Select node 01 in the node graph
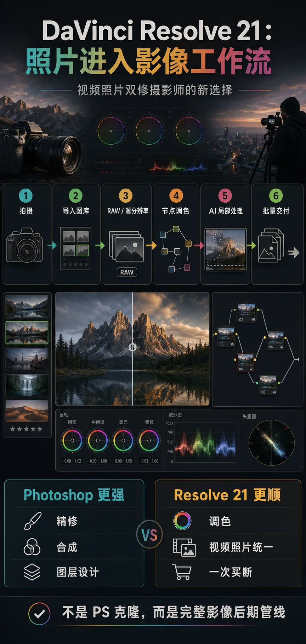This screenshot has width=306, height=644. point(246,312)
